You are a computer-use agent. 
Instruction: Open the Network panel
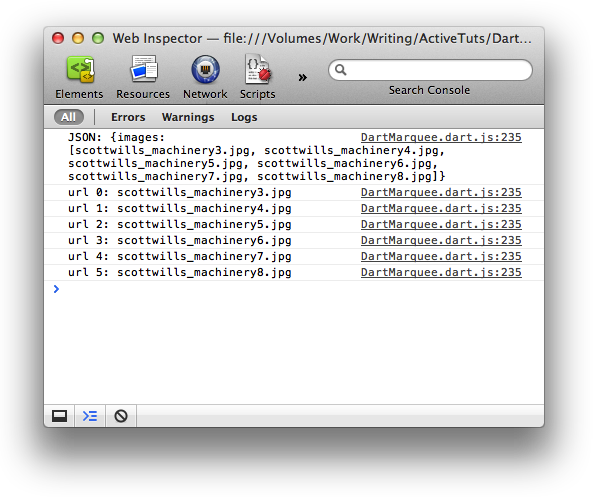[x=205, y=78]
